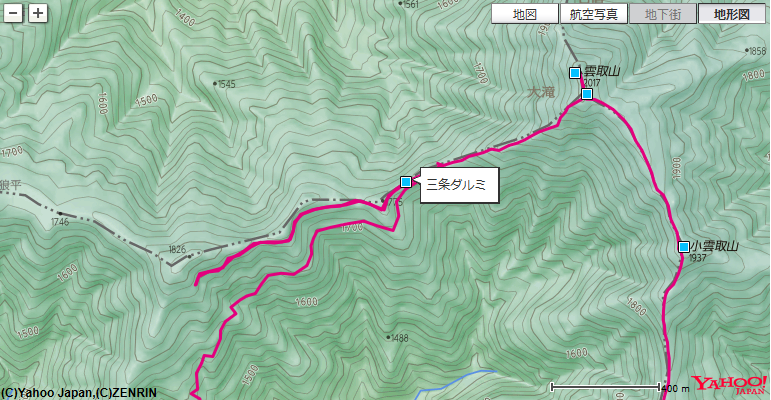Click the blue marker at 三条ダルミ
771x400 pixels.
click(x=406, y=182)
